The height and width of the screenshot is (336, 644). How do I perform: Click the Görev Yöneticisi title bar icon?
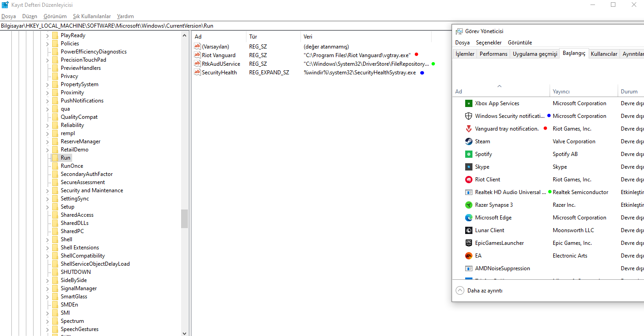(x=459, y=31)
